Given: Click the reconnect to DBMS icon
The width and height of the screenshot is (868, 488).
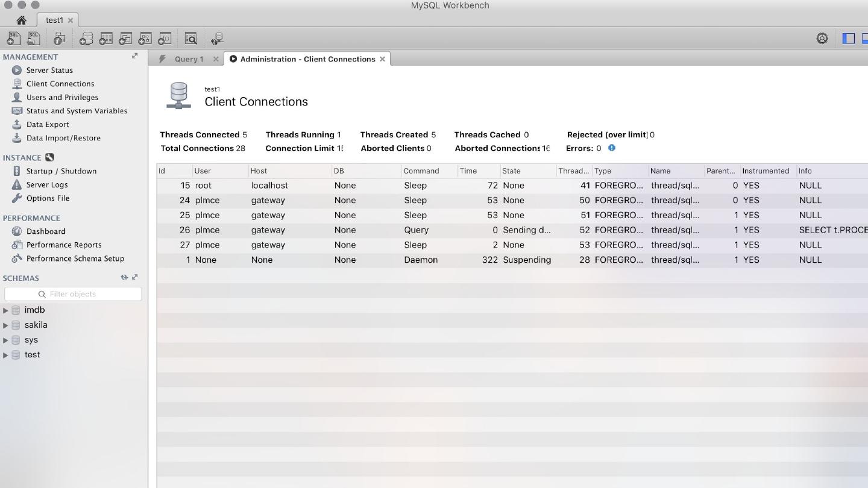Looking at the screenshot, I should pyautogui.click(x=217, y=39).
